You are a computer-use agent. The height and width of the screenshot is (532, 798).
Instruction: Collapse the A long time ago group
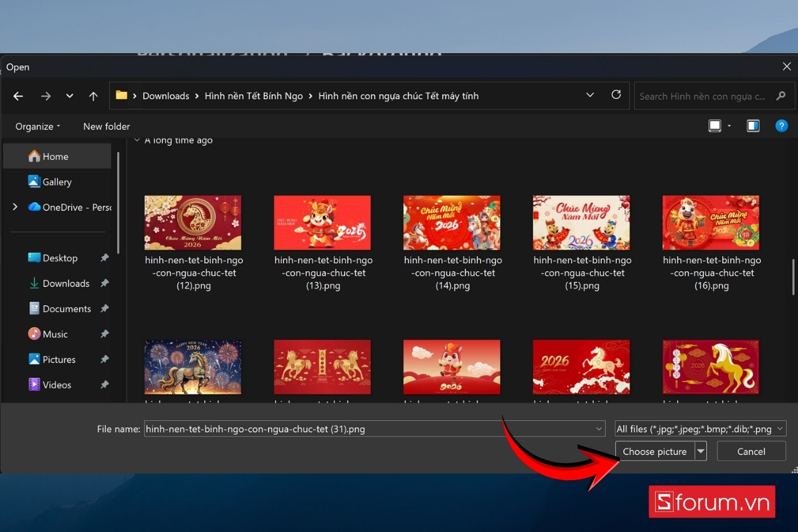pos(137,140)
